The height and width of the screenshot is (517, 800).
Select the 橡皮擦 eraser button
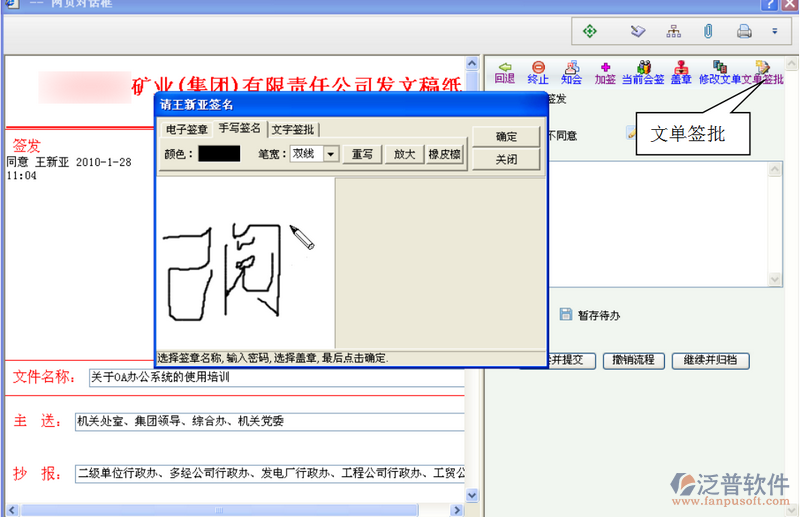point(444,154)
